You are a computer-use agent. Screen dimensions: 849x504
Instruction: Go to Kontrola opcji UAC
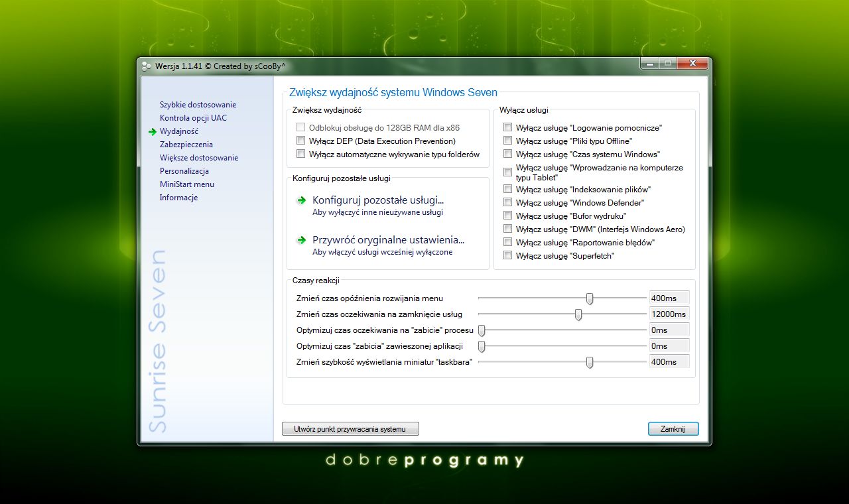point(193,118)
